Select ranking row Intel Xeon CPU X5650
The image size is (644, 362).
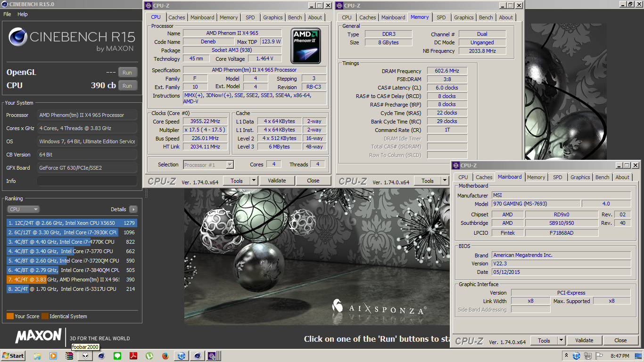(72, 223)
